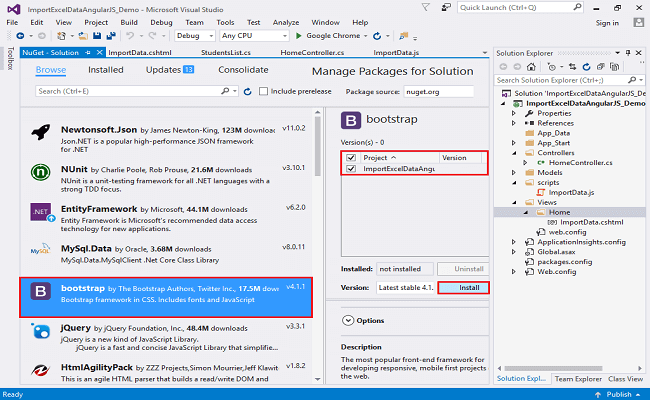Click the notifications flag icon in title bar
The image size is (650, 400).
(425, 8)
